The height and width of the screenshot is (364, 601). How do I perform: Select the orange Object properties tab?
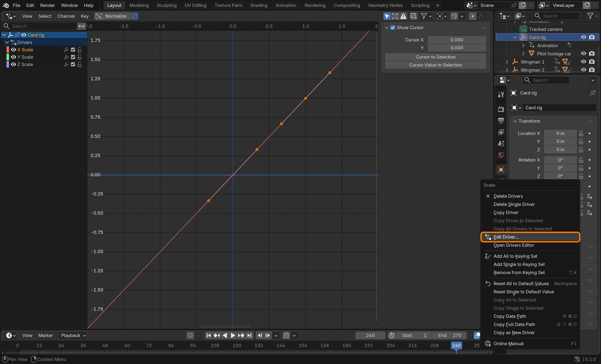(x=501, y=170)
